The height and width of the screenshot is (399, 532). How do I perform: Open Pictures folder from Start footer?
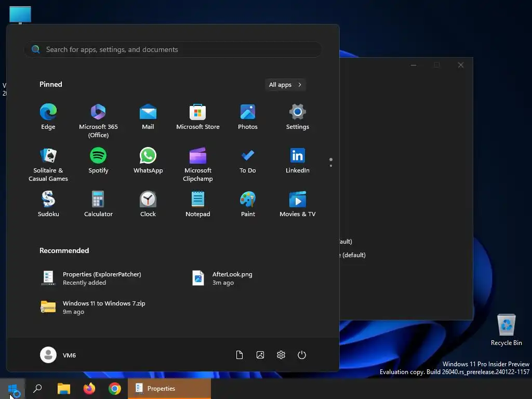point(260,355)
